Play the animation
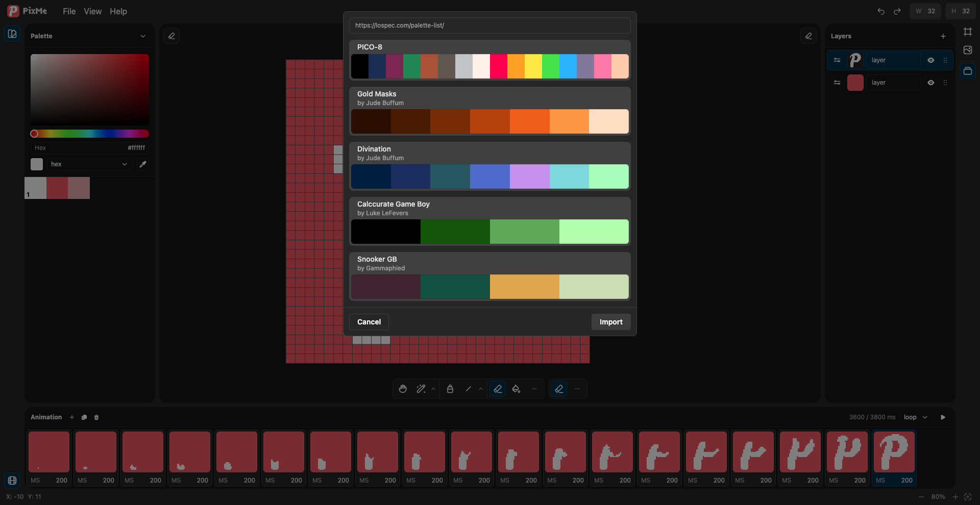The width and height of the screenshot is (980, 505). [x=943, y=417]
